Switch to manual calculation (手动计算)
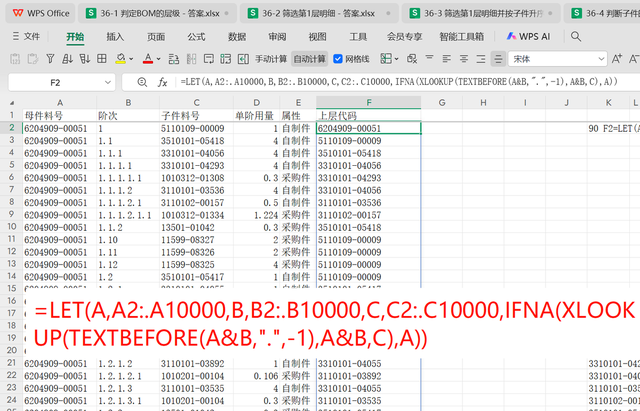 point(271,59)
